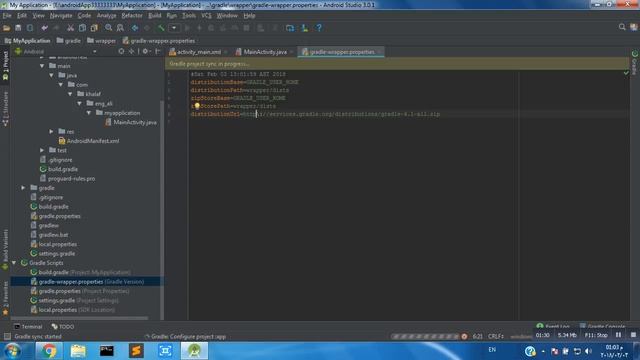Click MyApplication in the breadcrumb bar
This screenshot has height=360, width=640.
coord(28,41)
